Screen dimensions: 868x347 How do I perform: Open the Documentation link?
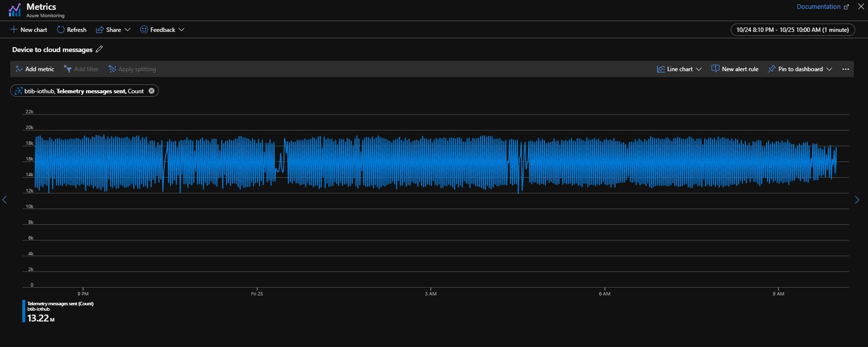tap(822, 7)
